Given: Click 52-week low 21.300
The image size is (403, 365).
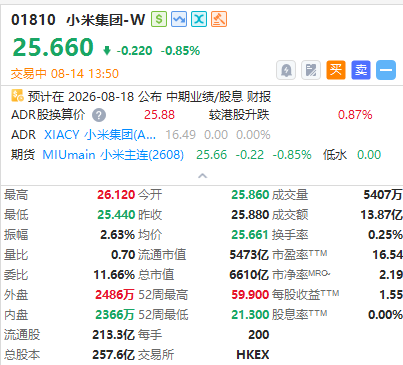Looking at the screenshot, I should [x=250, y=315].
